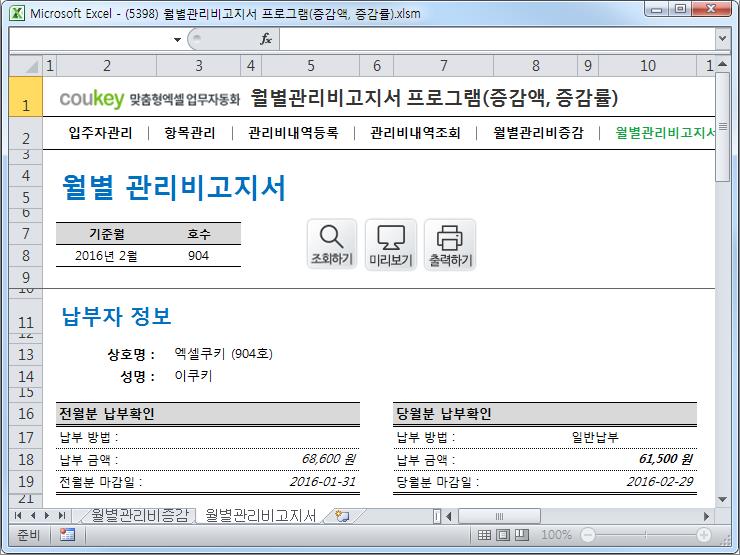
Task: Open the 항목관리 menu
Action: pyautogui.click(x=190, y=133)
